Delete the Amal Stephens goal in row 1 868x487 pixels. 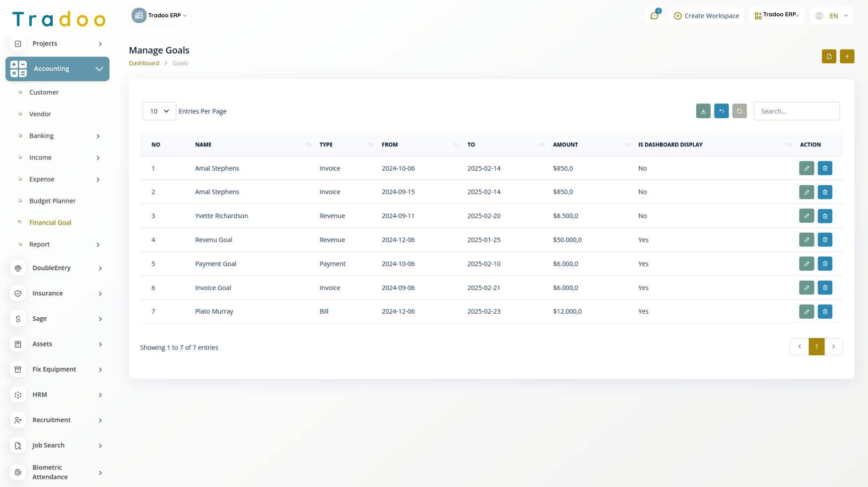(825, 168)
